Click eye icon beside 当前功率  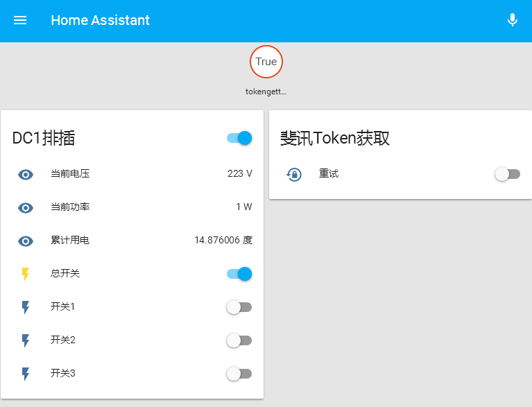[26, 207]
